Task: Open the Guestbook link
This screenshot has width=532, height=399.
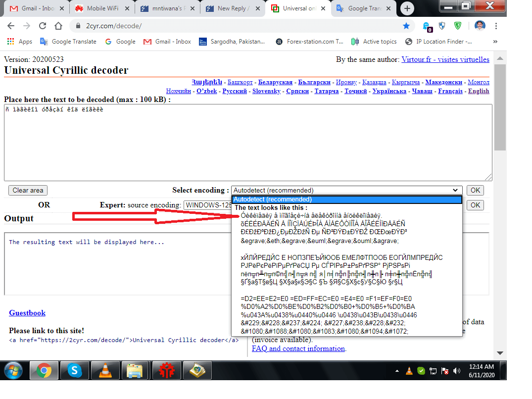Action: pos(27,313)
